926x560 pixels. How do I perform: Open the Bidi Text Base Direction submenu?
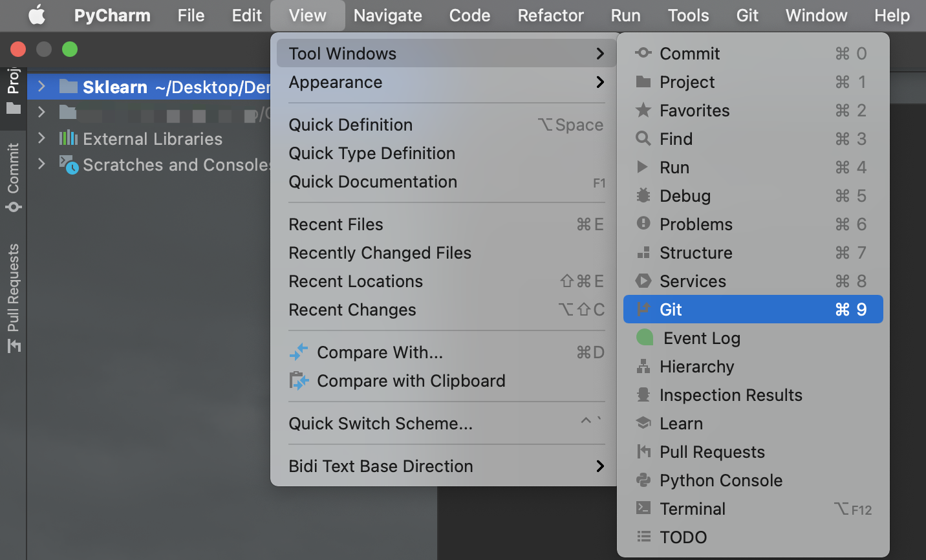tap(380, 466)
